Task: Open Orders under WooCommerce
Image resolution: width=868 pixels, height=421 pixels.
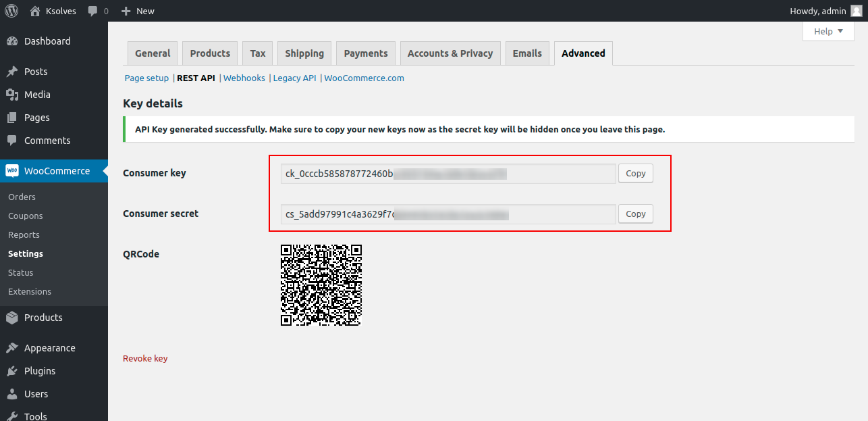Action: tap(22, 197)
